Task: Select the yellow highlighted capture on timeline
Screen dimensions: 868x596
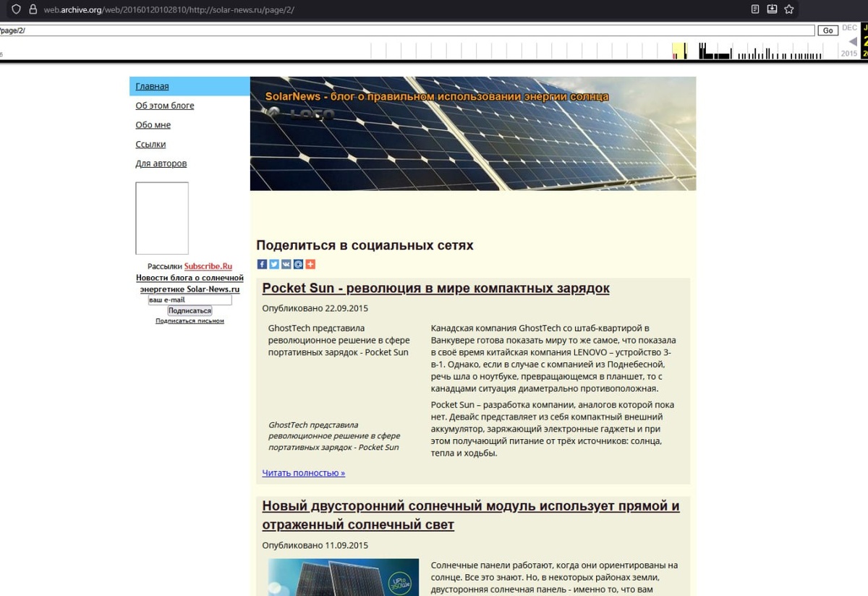Action: [679, 51]
